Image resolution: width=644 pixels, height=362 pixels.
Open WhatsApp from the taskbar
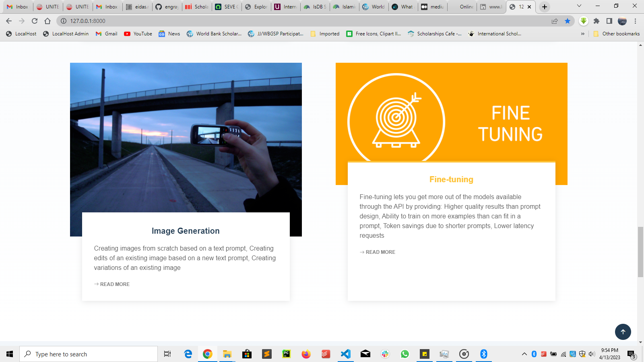point(405,354)
